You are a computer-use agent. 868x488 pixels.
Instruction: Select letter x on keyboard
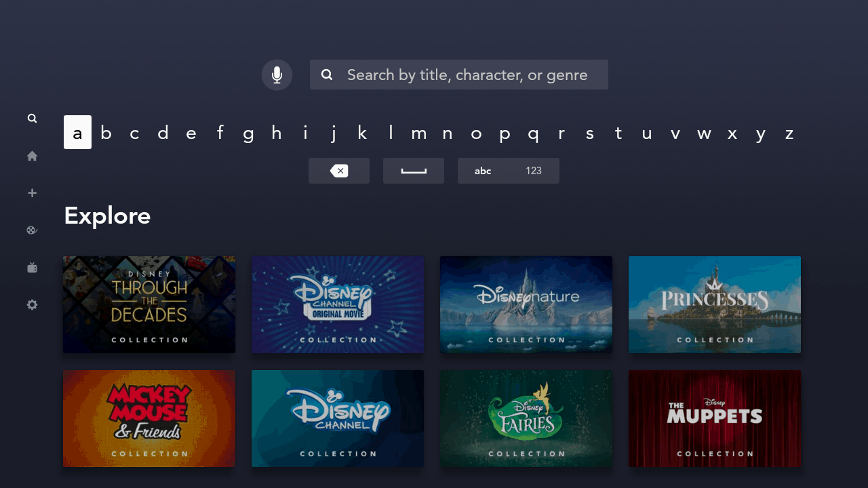[732, 133]
